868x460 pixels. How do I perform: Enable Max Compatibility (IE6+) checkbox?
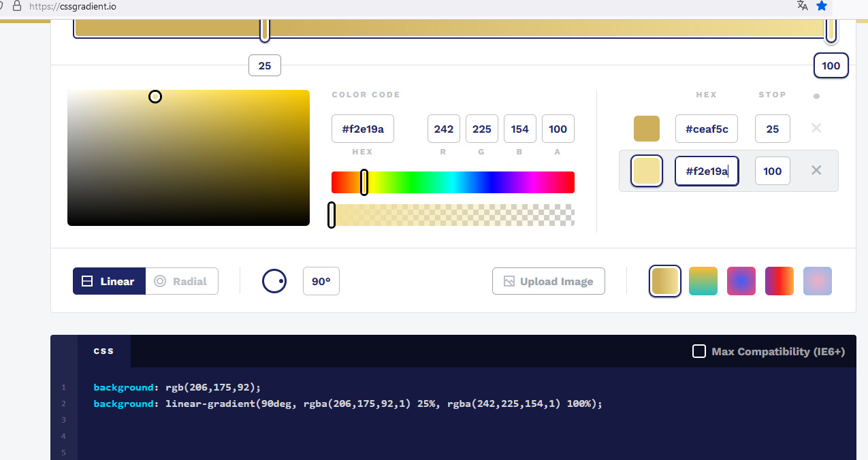[x=699, y=351]
